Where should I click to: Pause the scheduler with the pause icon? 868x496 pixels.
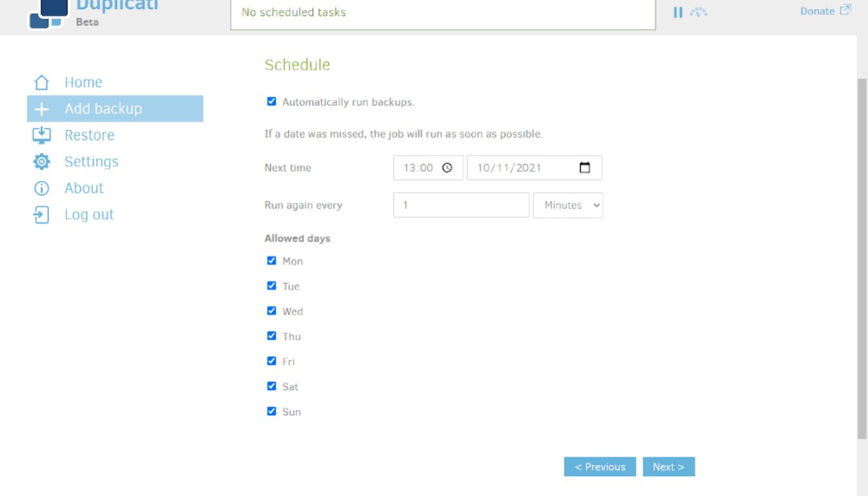(678, 12)
